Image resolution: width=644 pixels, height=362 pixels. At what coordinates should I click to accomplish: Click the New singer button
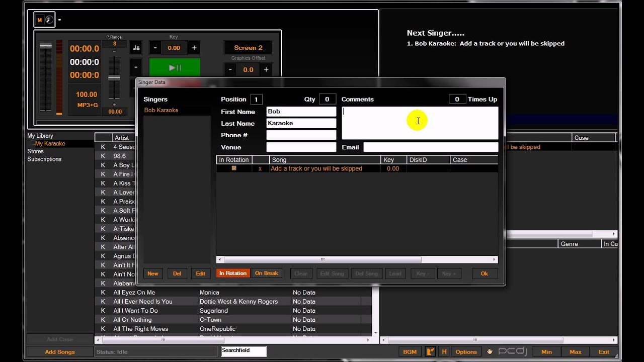coord(153,274)
